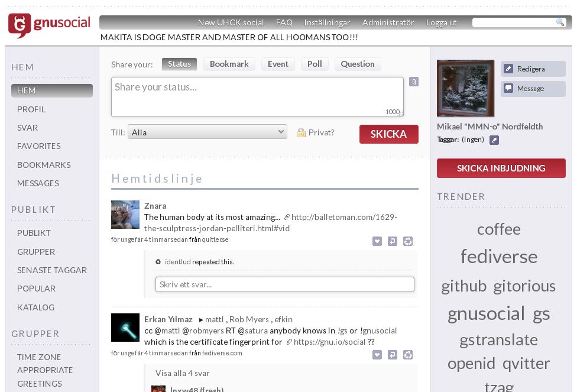This screenshot has width=577, height=392.
Task: Click the gnusocial logo
Action: [49, 24]
